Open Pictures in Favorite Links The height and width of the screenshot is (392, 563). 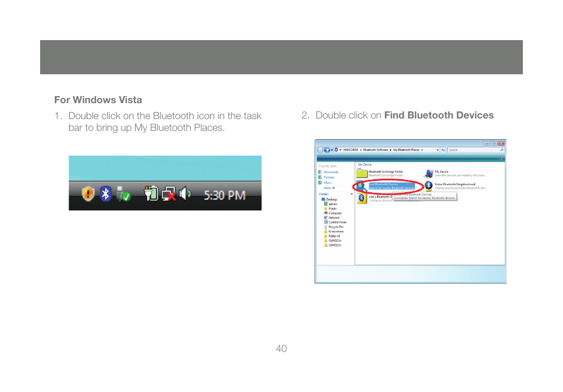(326, 177)
